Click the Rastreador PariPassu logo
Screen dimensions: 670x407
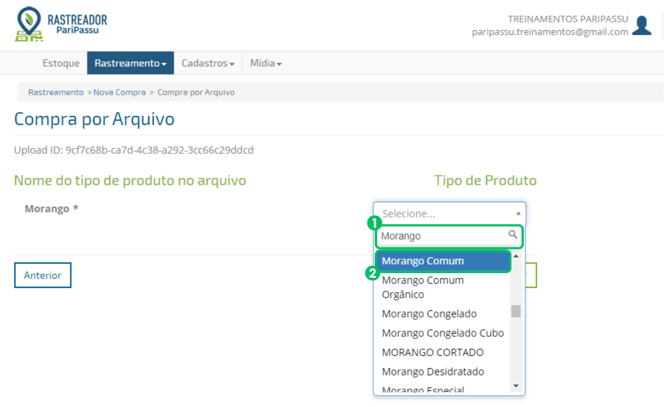(62, 25)
